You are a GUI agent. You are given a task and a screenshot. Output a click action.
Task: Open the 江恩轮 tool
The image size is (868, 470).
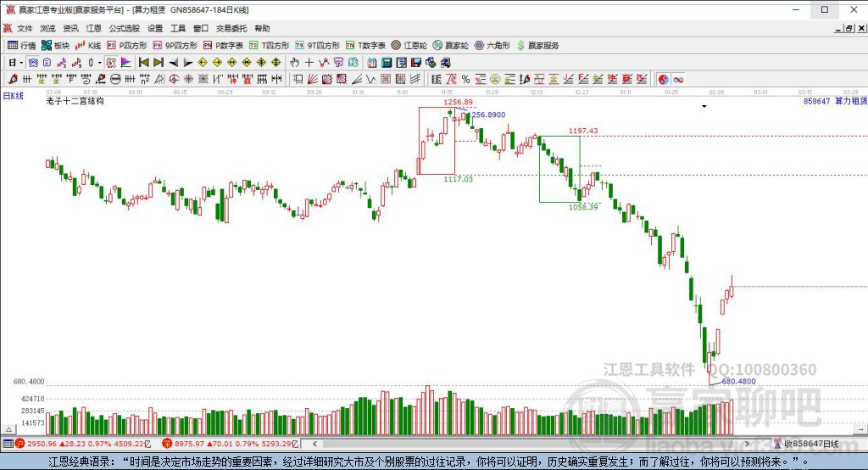(x=409, y=46)
